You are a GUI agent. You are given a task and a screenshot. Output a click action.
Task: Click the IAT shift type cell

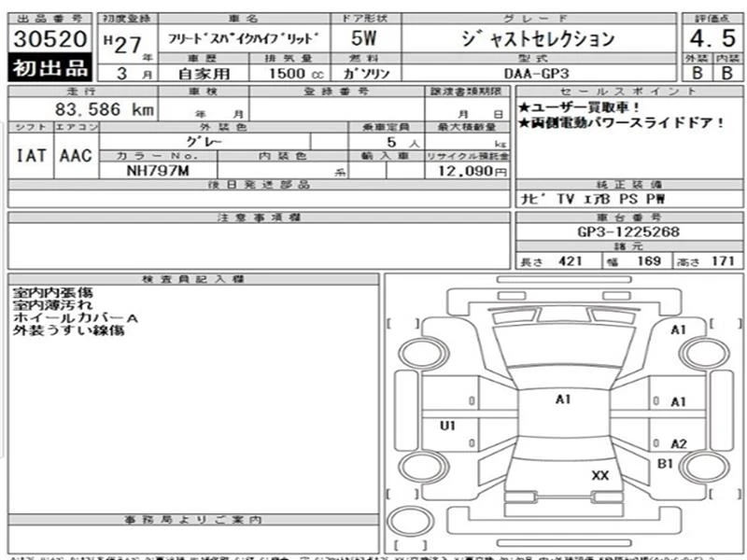point(32,156)
